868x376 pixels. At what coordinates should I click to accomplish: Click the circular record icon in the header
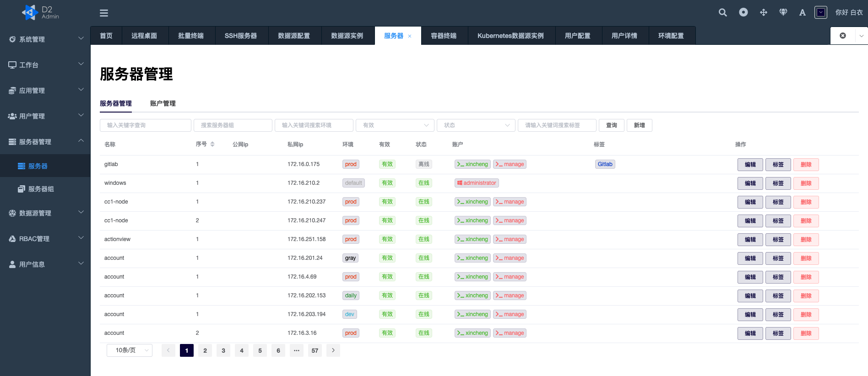pyautogui.click(x=743, y=12)
